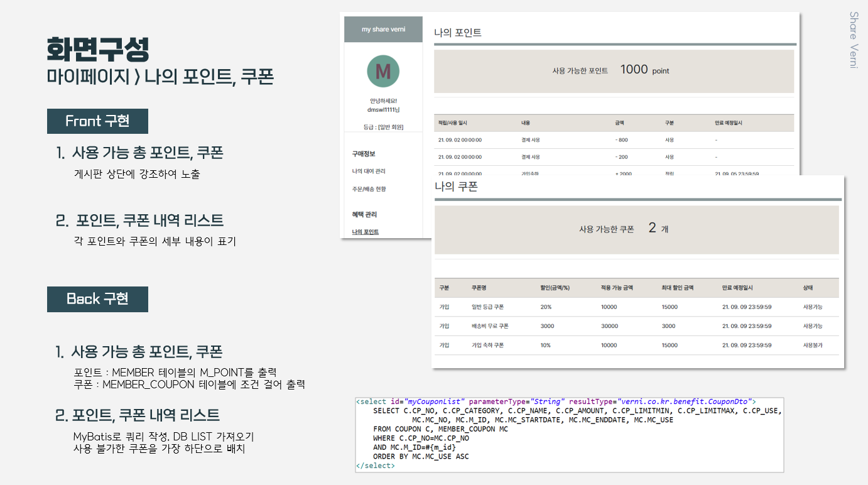Click the 적립/사용 일시 column header
This screenshot has width=868, height=485.
pos(452,123)
